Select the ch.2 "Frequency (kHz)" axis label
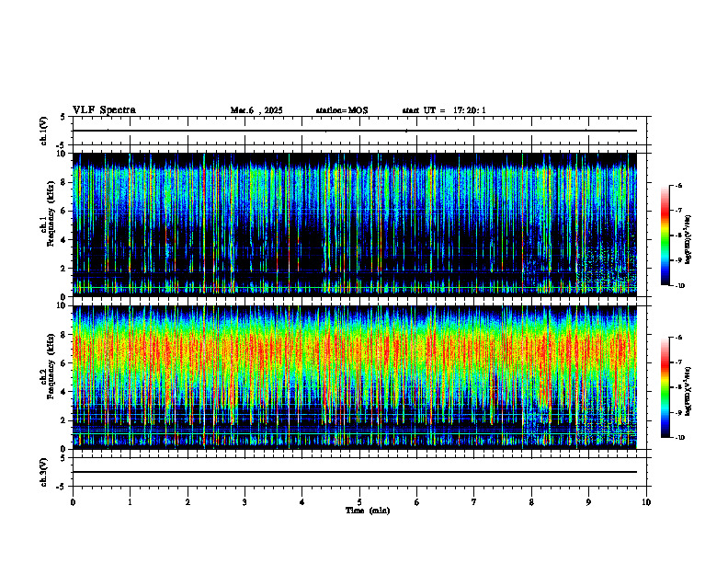 pyautogui.click(x=51, y=366)
